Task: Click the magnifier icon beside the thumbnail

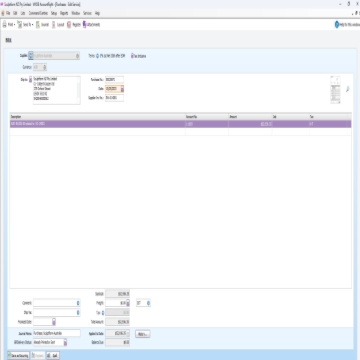Action: click(347, 89)
